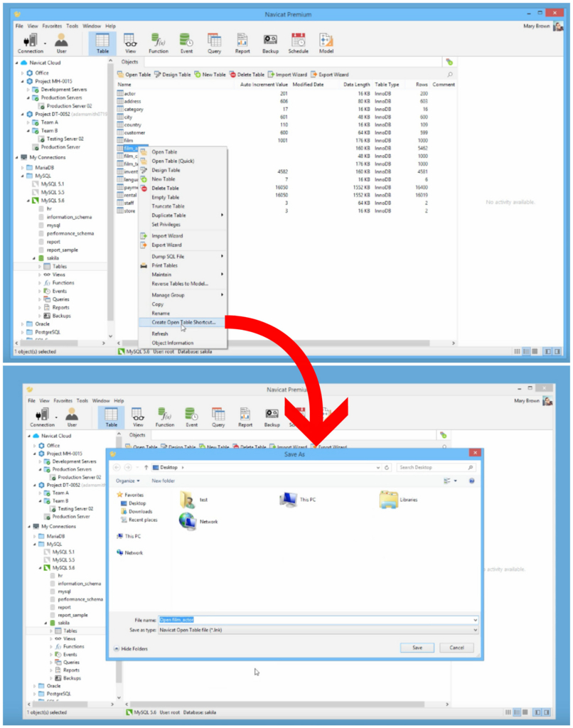Select the Table toolbar icon in the top window
Image resolution: width=573 pixels, height=728 pixels.
(102, 43)
